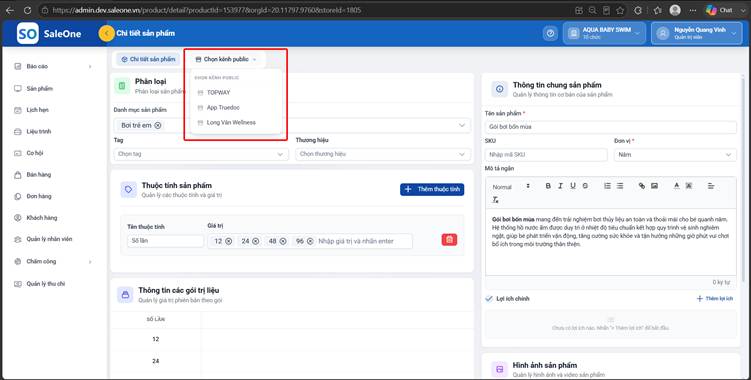Remove value 96 from attribute values
The height and width of the screenshot is (380, 751).
310,241
